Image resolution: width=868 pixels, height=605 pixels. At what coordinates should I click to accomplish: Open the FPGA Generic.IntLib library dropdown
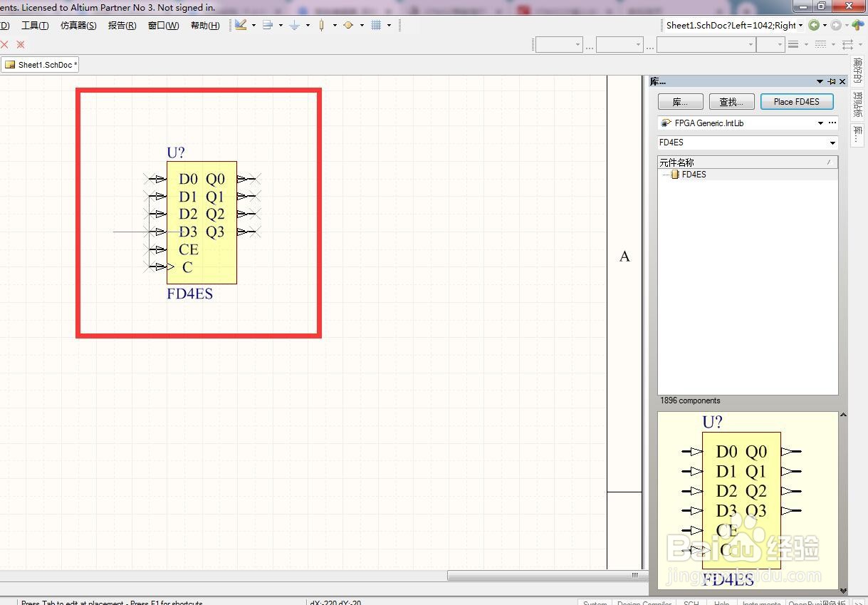820,123
